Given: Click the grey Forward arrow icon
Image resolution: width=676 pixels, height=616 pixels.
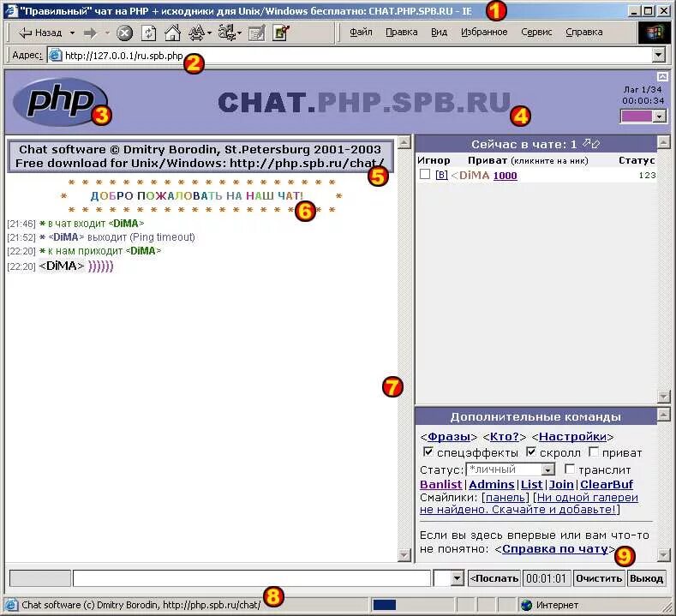Looking at the screenshot, I should tap(90, 33).
